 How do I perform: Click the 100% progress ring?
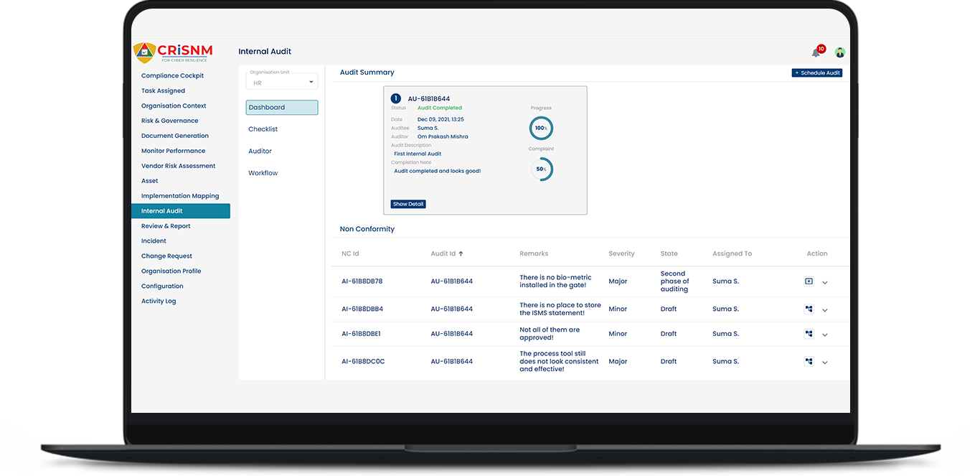coord(541,128)
